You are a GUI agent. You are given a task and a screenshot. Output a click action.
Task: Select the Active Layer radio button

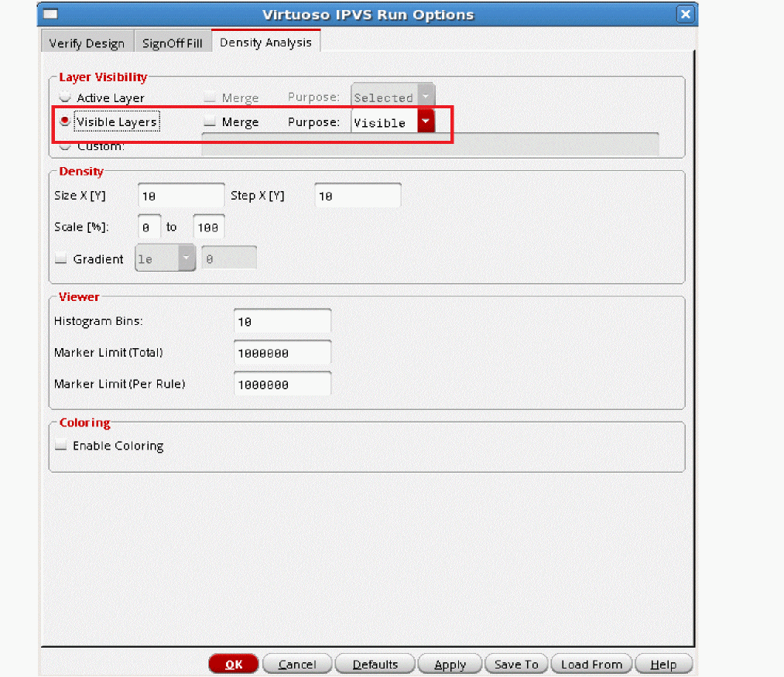pos(65,97)
